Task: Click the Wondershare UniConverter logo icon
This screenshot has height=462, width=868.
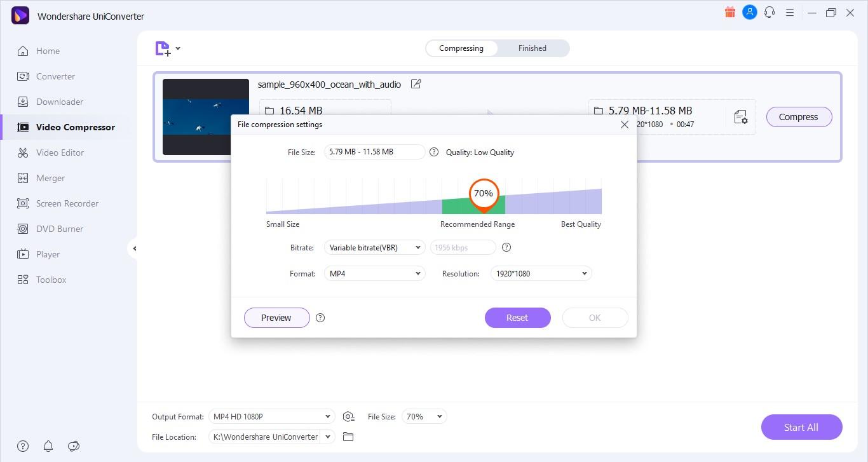Action: click(20, 16)
